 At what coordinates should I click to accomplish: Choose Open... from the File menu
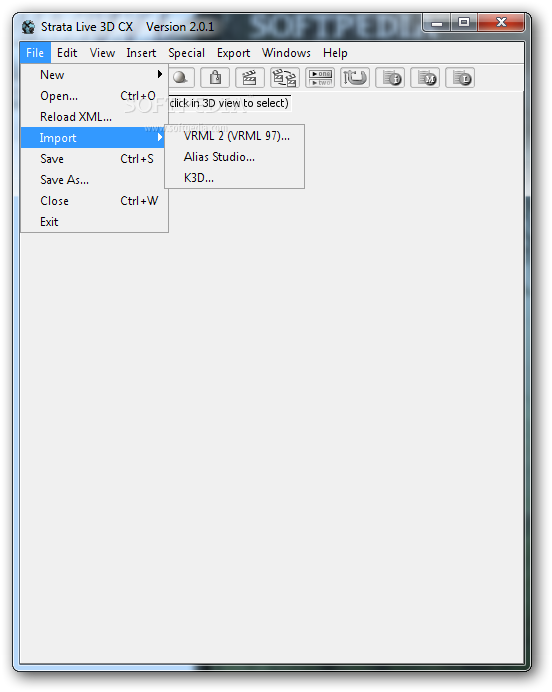pos(94,96)
